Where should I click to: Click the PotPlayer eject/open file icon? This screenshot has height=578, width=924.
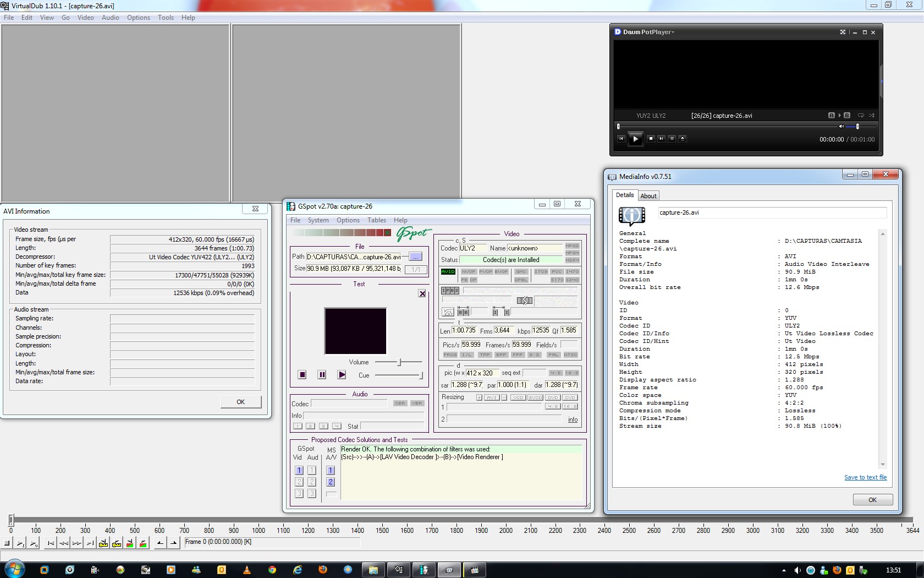682,139
